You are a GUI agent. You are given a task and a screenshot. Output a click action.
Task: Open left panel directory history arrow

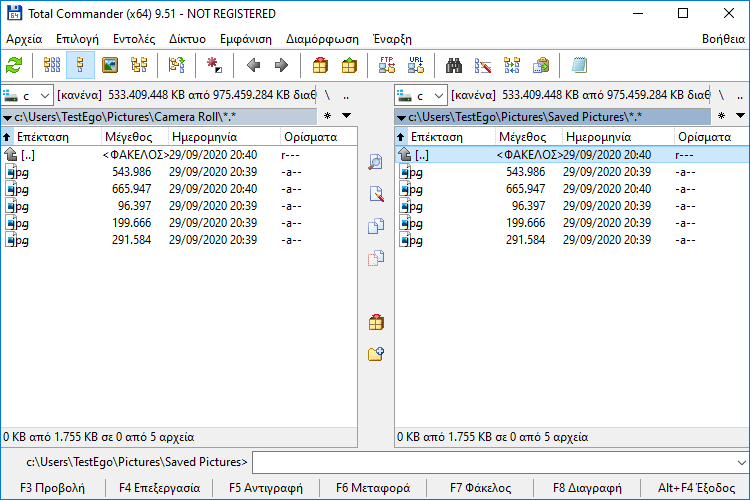coord(346,115)
